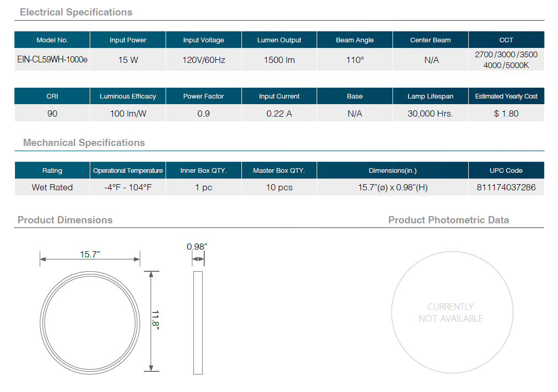Click the Mechanical Specifications heading

pyautogui.click(x=84, y=143)
